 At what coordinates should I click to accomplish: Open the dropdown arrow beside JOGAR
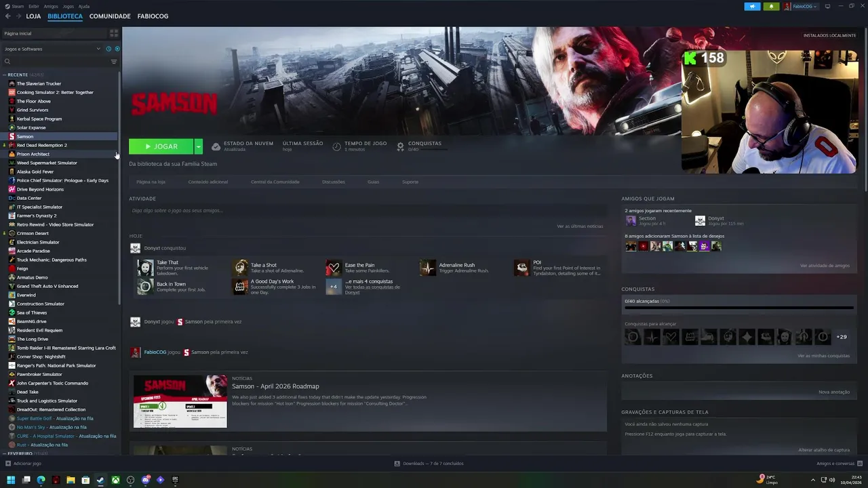(198, 146)
